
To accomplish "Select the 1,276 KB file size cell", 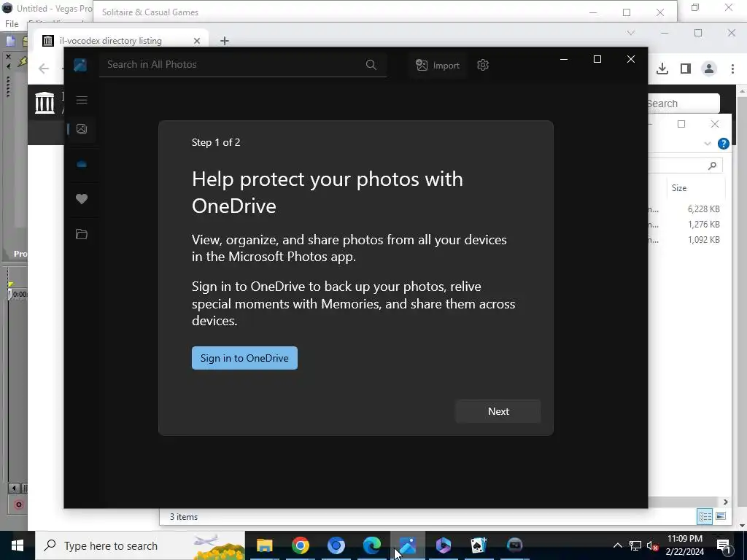I will 703,225.
